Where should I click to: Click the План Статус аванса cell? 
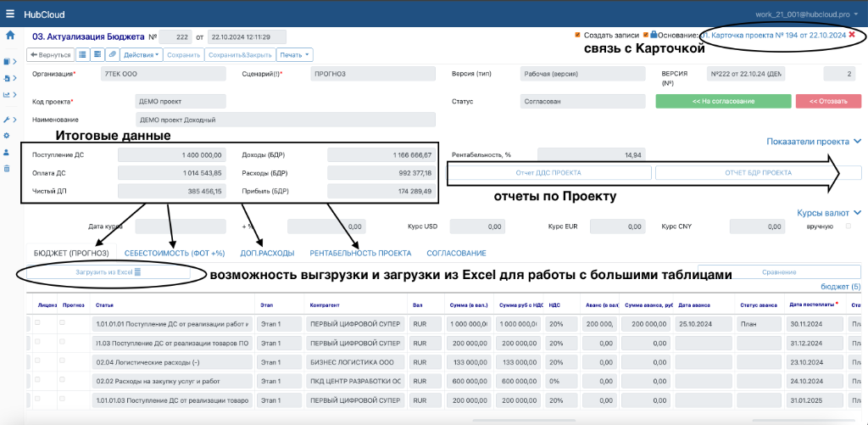759,324
